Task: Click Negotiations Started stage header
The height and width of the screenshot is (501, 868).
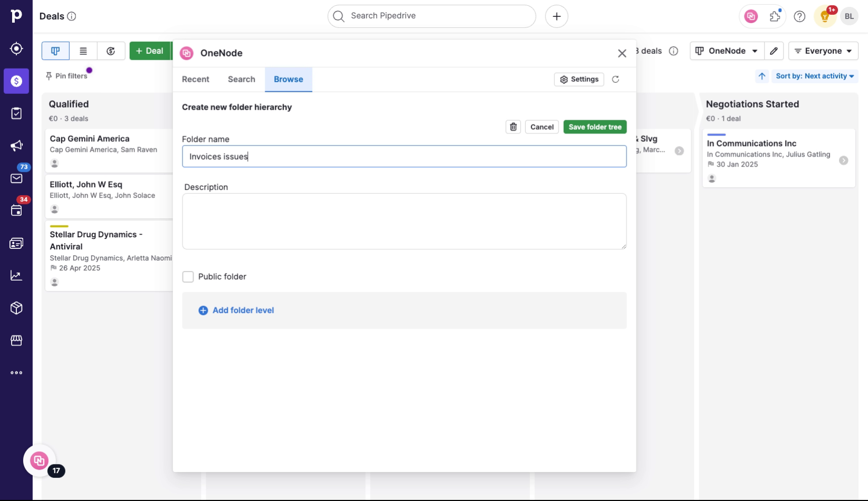Action: point(752,104)
